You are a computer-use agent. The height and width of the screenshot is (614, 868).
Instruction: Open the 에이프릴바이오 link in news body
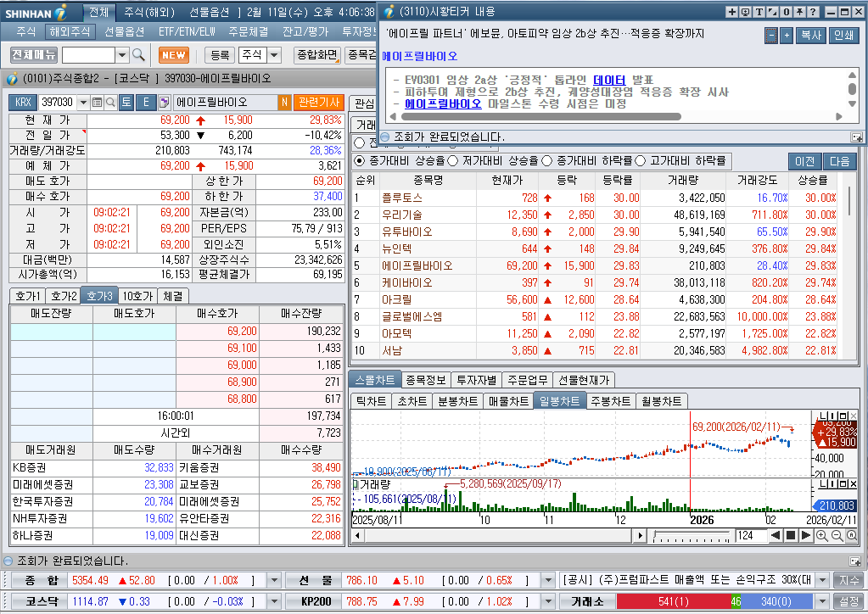[443, 104]
